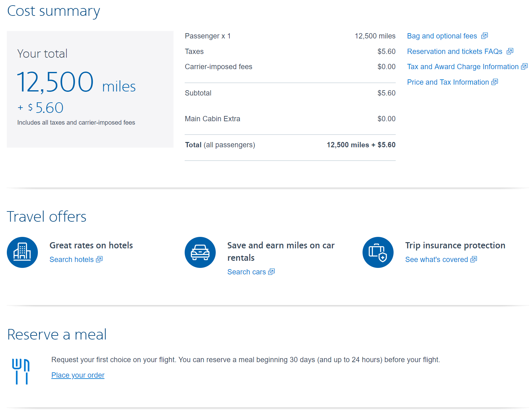The height and width of the screenshot is (413, 532).
Task: View Tax and Award Charge Information
Action: [x=462, y=67]
